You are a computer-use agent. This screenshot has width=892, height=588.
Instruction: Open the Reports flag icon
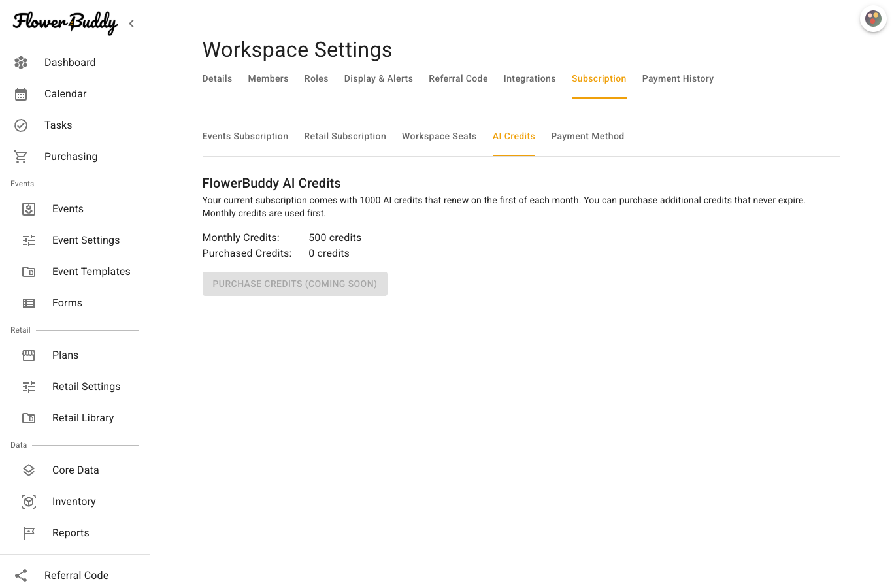(x=29, y=533)
